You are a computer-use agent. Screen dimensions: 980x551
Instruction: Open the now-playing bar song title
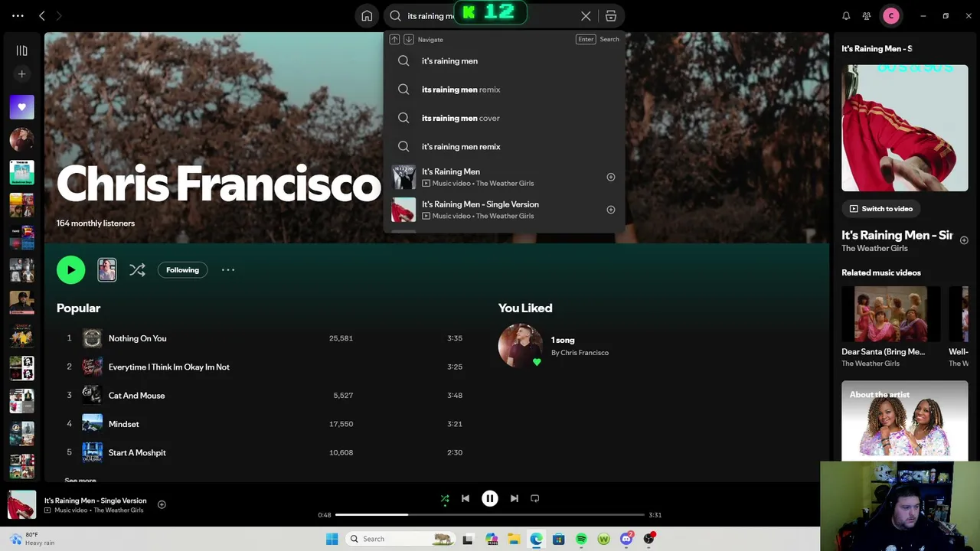95,500
